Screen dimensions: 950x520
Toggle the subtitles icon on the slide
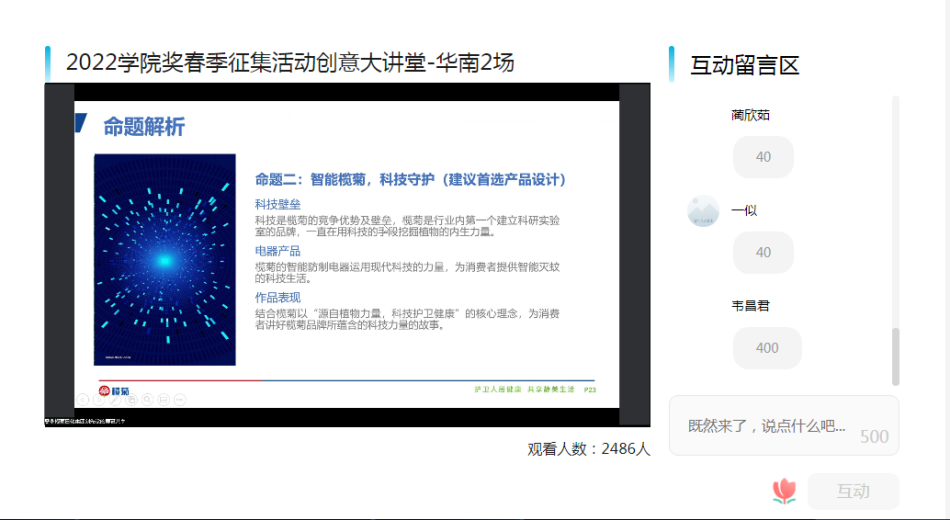(x=164, y=400)
